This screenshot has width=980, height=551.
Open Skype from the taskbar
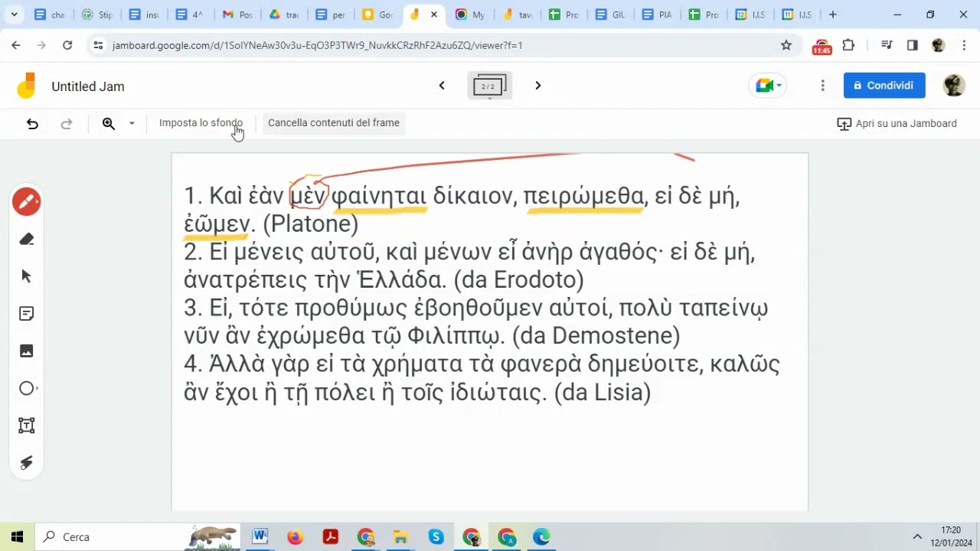click(436, 537)
